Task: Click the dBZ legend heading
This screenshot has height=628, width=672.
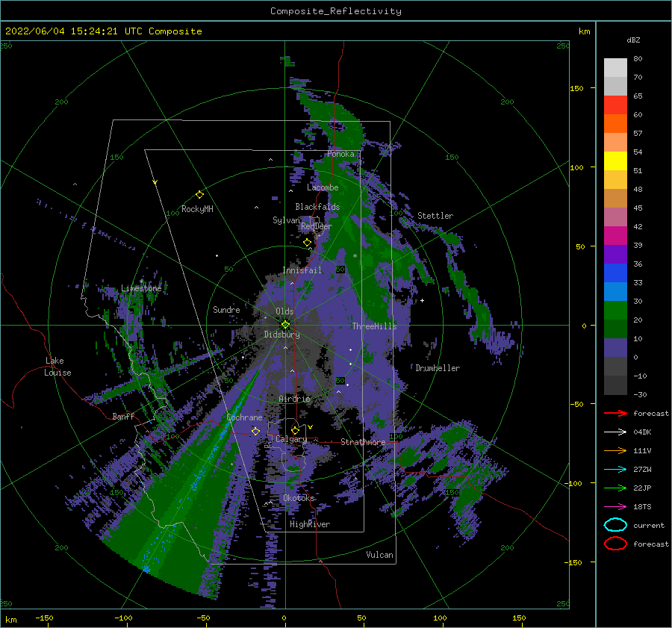Action: (633, 40)
